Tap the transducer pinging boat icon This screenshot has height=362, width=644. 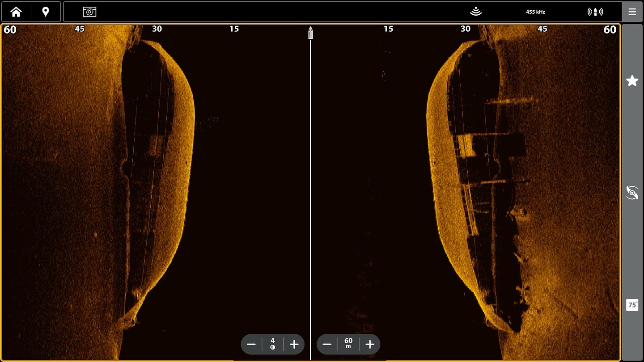[x=595, y=12]
